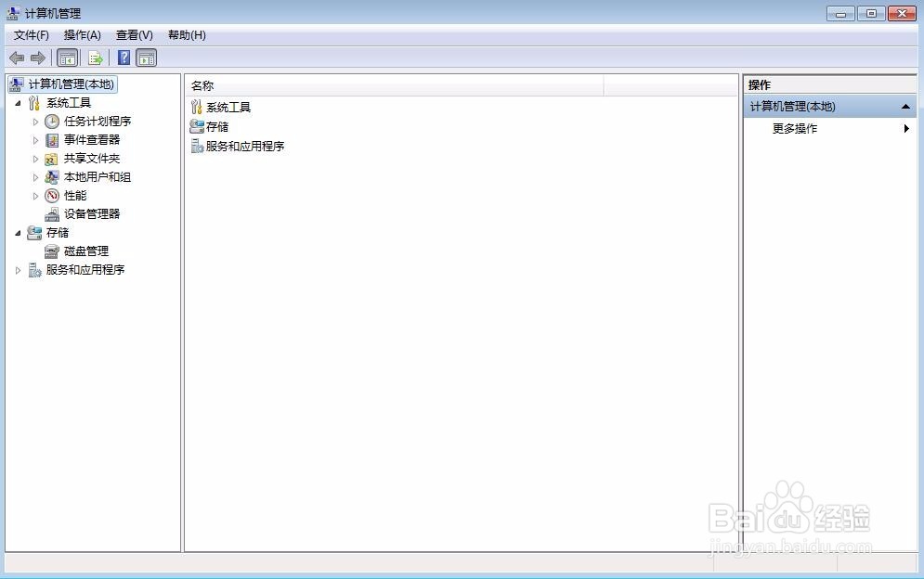Expand the 本地用户和组 tree node

[35, 177]
